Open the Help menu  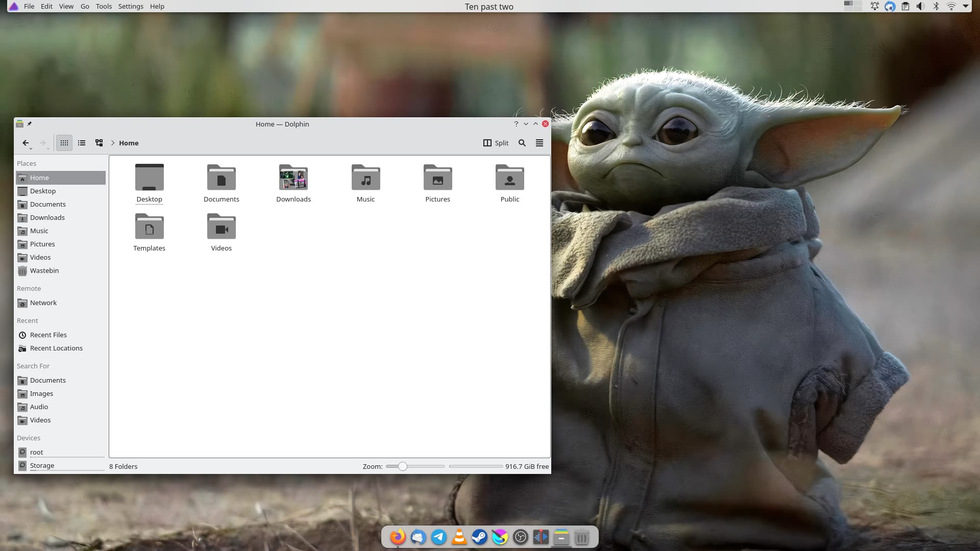coord(157,6)
